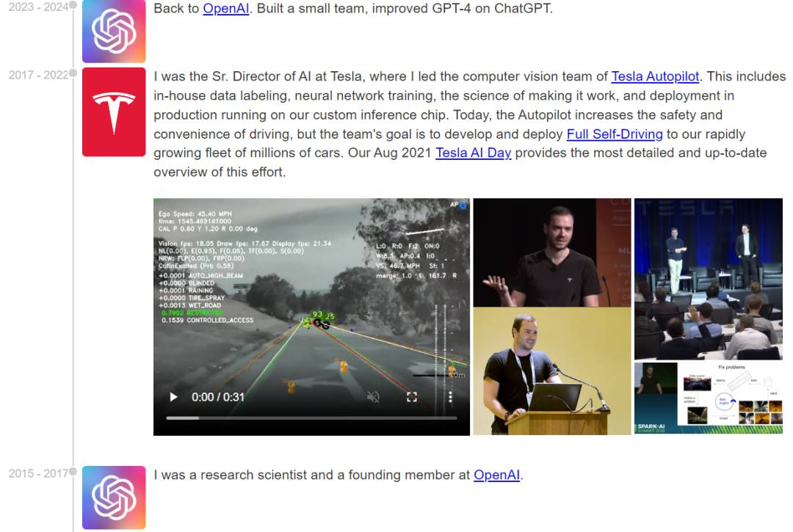This screenshot has width=793, height=532.
Task: Select the 2017 - 2022 timeline marker dot
Action: [x=73, y=73]
